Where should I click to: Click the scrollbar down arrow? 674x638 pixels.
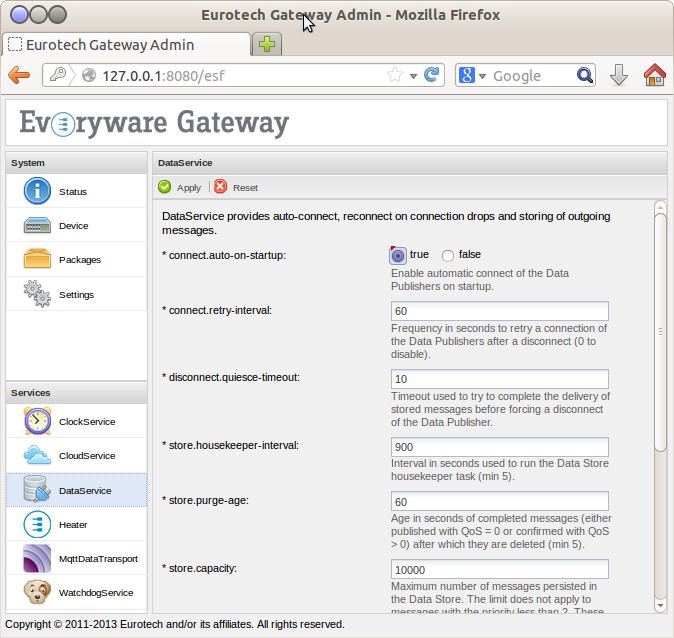pyautogui.click(x=660, y=605)
